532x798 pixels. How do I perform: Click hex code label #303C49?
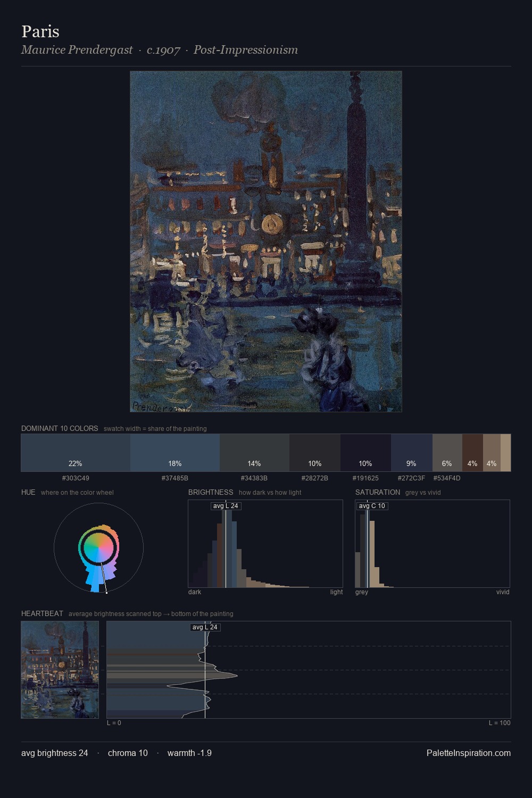[76, 478]
